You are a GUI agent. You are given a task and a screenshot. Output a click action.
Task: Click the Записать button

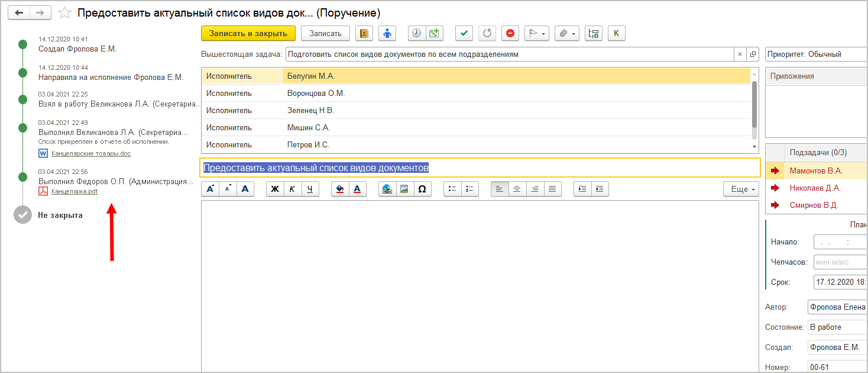click(x=325, y=33)
